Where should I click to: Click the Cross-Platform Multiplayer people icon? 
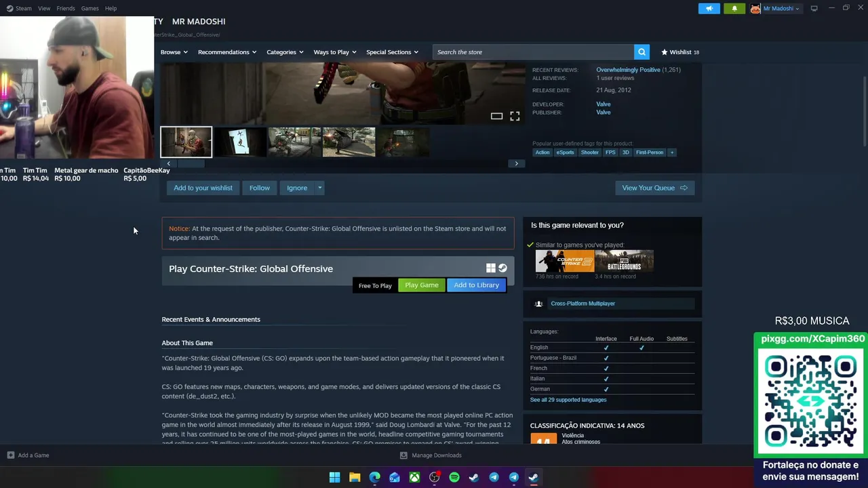[538, 304]
